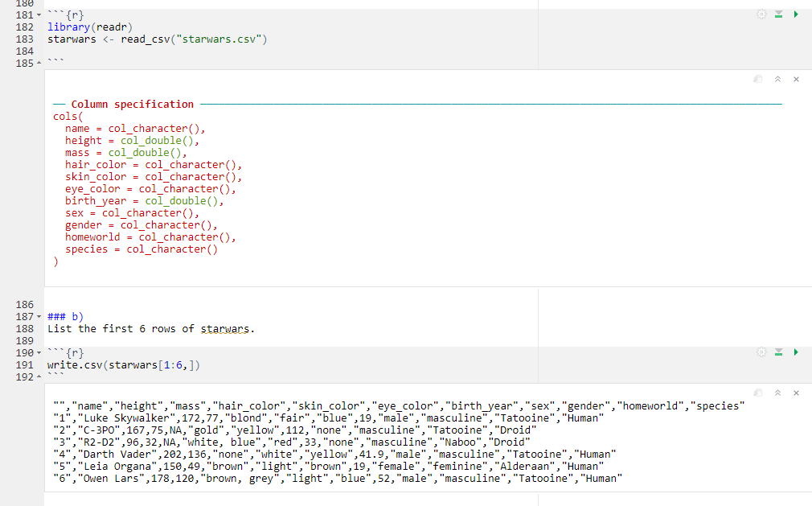Show write.csv output in a new window

[x=757, y=393]
